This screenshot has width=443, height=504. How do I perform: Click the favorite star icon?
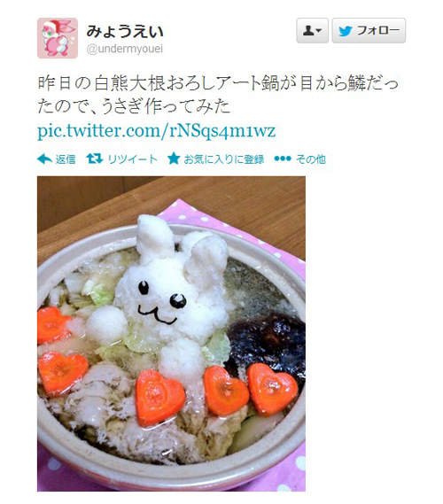[174, 159]
